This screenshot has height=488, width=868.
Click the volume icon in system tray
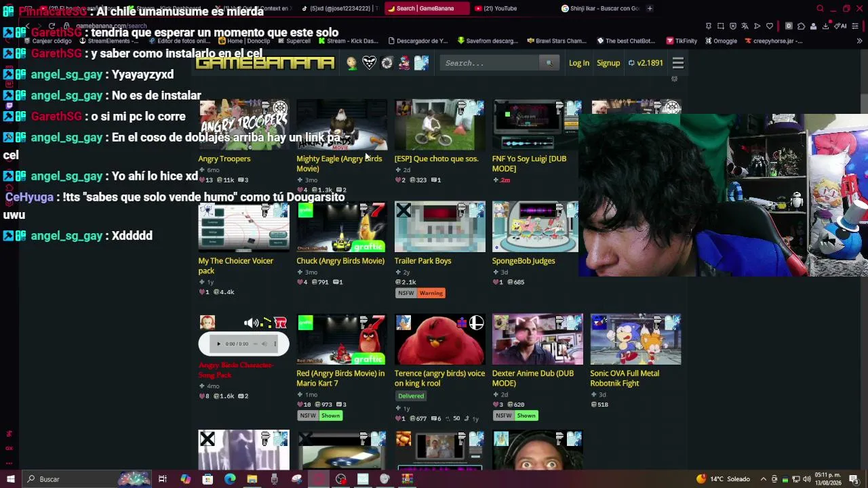point(807,479)
